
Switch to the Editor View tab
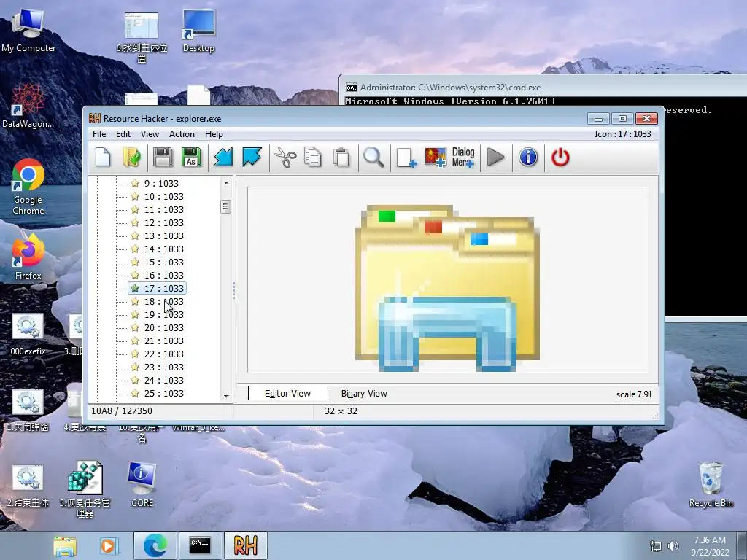[287, 394]
